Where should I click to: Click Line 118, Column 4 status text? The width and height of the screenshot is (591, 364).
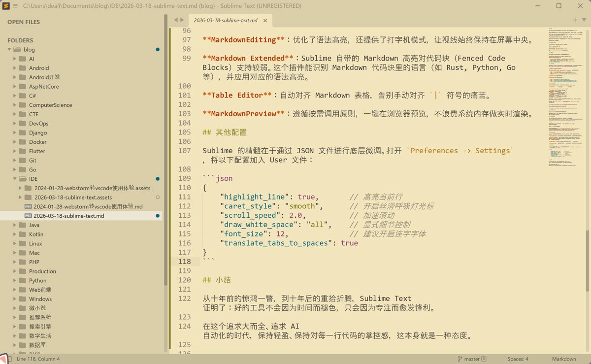pyautogui.click(x=38, y=359)
